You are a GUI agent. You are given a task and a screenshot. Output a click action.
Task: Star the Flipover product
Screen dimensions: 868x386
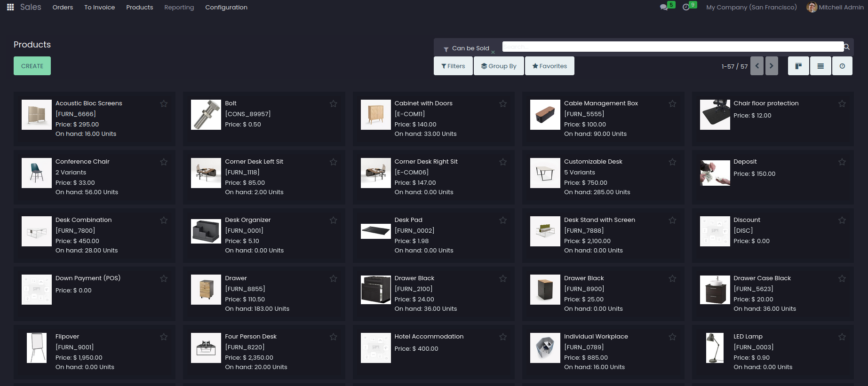pyautogui.click(x=164, y=337)
